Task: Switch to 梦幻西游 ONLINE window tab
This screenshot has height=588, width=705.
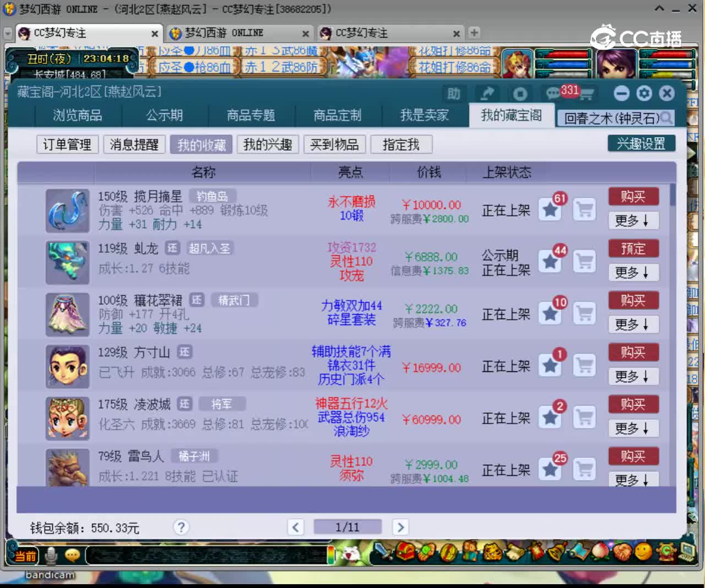Action: pos(240,33)
